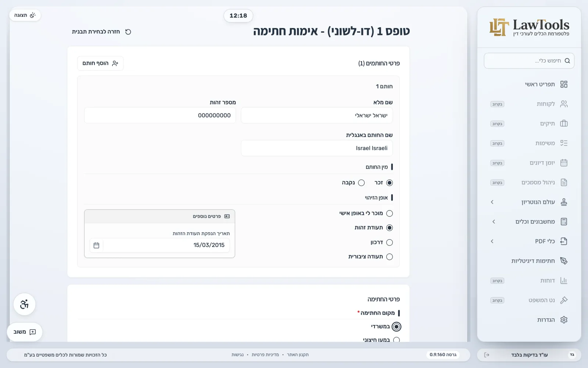Expand the מחשבונים וכלים submenu chevron
Screen dimensions: 588x368
pyautogui.click(x=494, y=222)
